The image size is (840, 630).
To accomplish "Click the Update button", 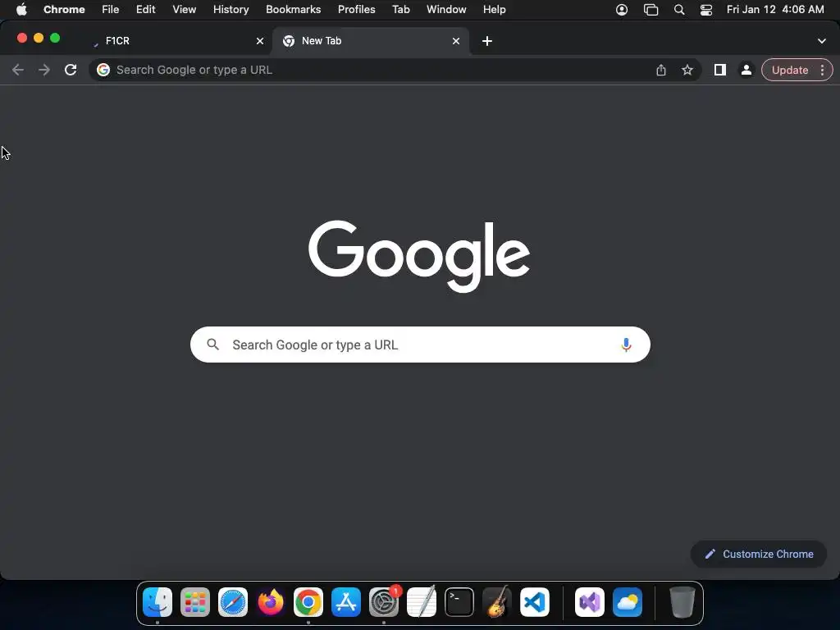I will 790,71.
